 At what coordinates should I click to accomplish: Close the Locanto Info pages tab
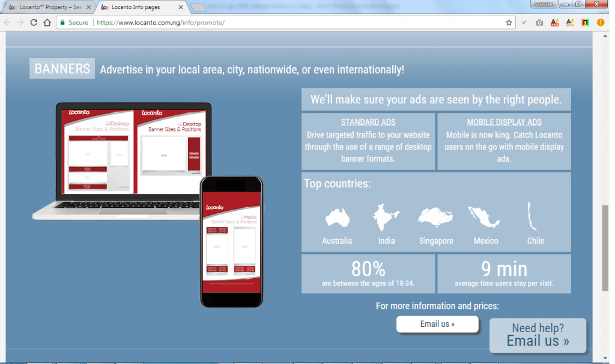(180, 7)
